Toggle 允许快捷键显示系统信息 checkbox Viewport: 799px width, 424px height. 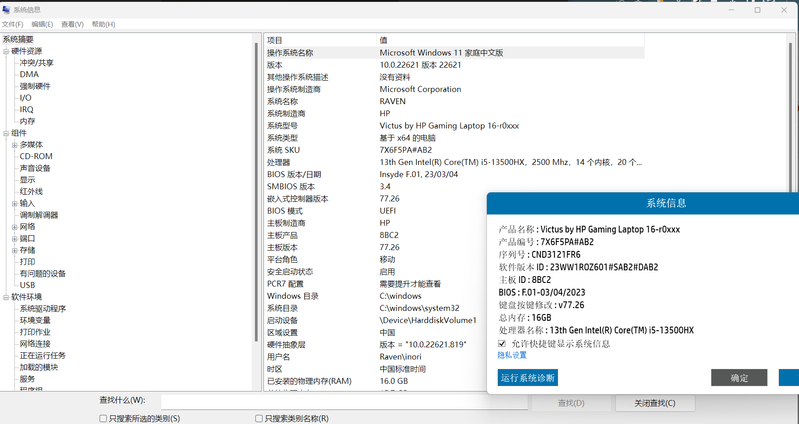(502, 343)
